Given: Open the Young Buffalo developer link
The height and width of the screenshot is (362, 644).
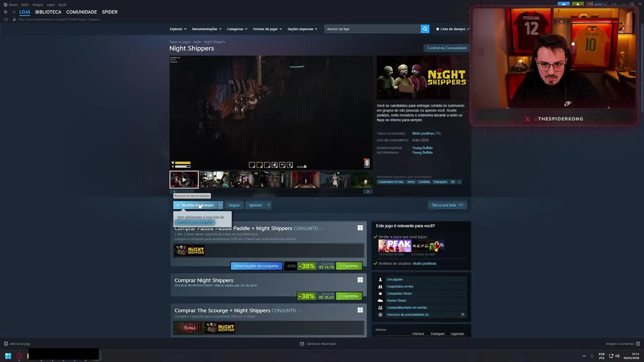Looking at the screenshot, I should tap(422, 148).
